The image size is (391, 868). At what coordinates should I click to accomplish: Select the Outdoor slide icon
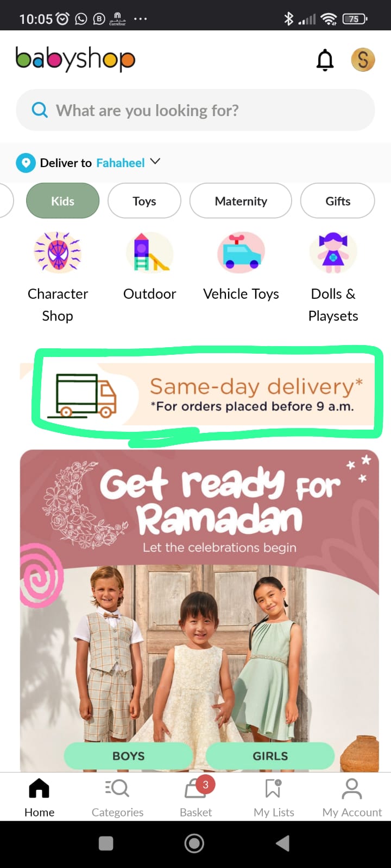click(150, 252)
